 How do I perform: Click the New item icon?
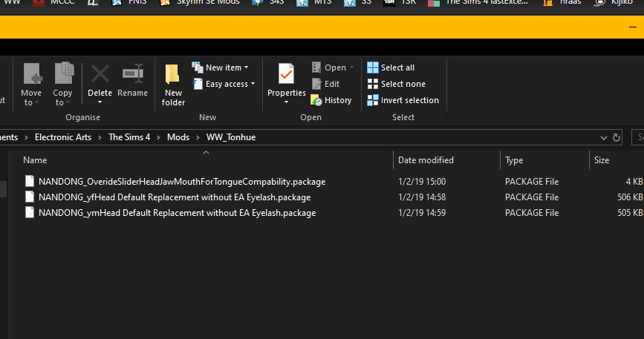[198, 68]
